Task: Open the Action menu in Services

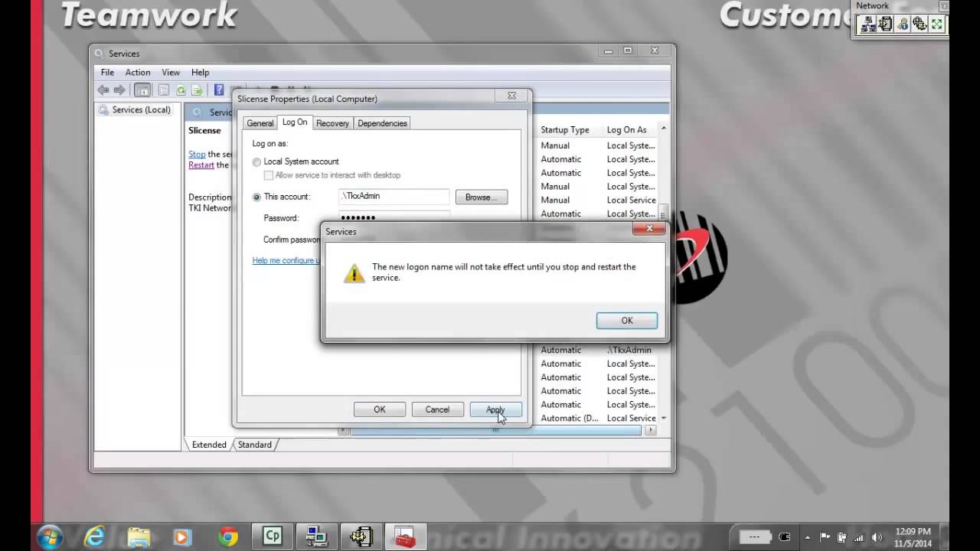Action: [x=138, y=72]
